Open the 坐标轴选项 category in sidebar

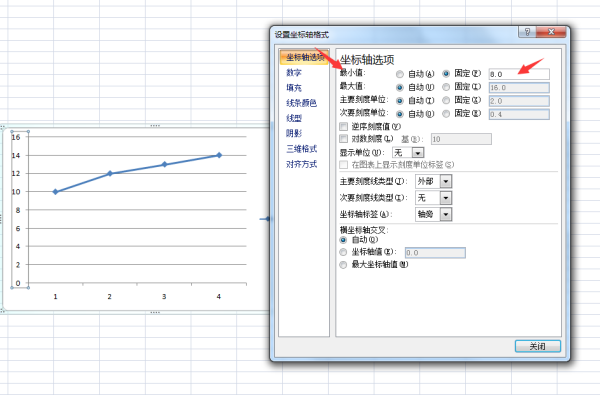pos(304,57)
